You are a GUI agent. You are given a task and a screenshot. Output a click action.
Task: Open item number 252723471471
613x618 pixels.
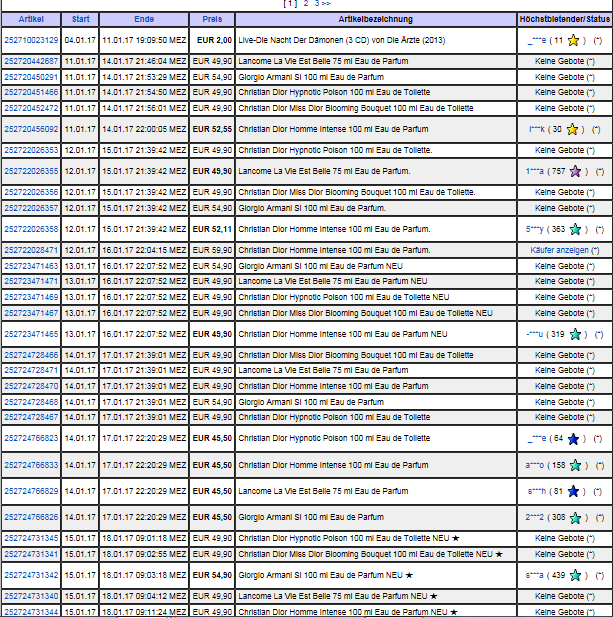31,281
